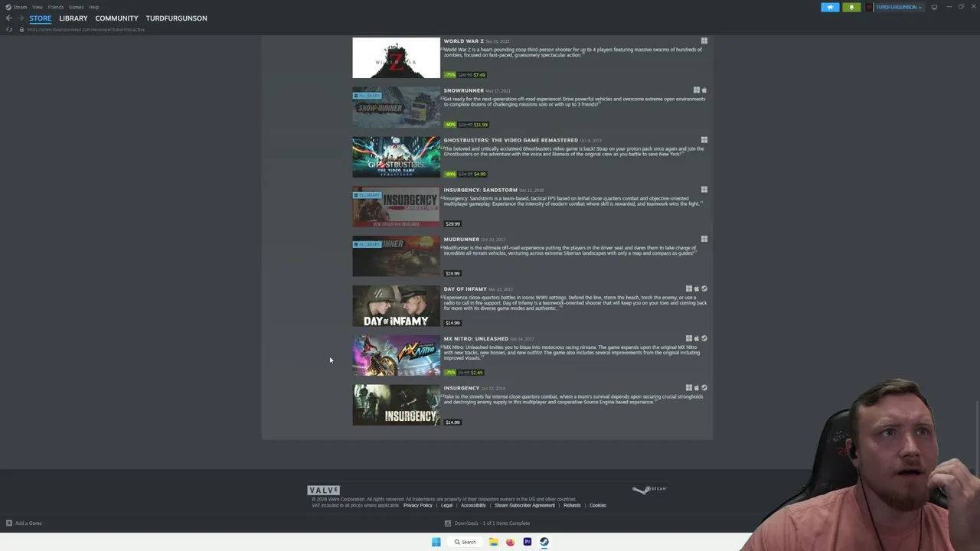Image resolution: width=980 pixels, height=551 pixels.
Task: Open Premiere Pro from the taskbar
Action: 527,542
